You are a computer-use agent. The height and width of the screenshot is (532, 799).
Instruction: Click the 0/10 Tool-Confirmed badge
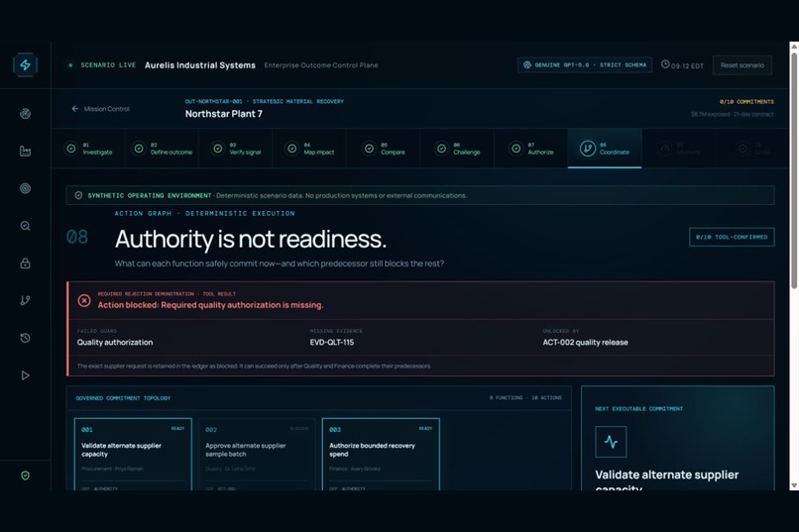[x=732, y=237]
